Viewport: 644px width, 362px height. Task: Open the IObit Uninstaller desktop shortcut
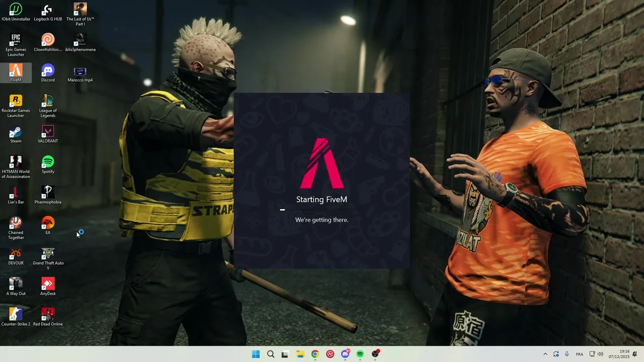tap(16, 13)
